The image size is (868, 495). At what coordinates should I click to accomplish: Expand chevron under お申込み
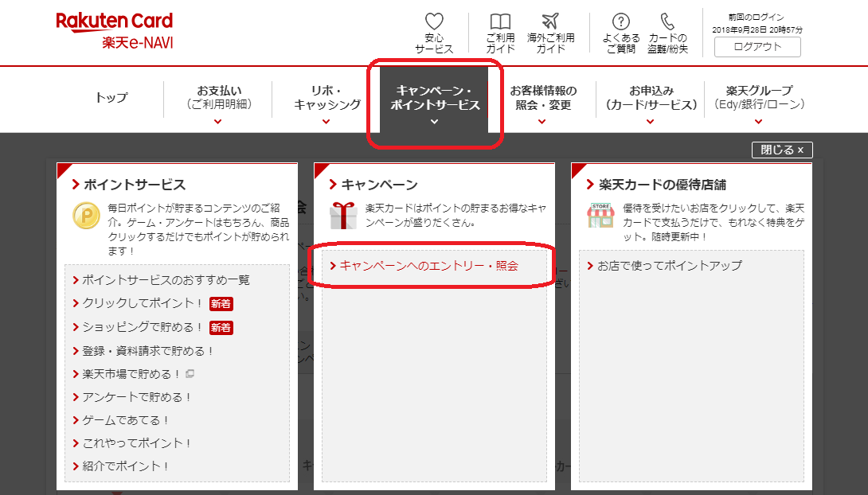[651, 121]
